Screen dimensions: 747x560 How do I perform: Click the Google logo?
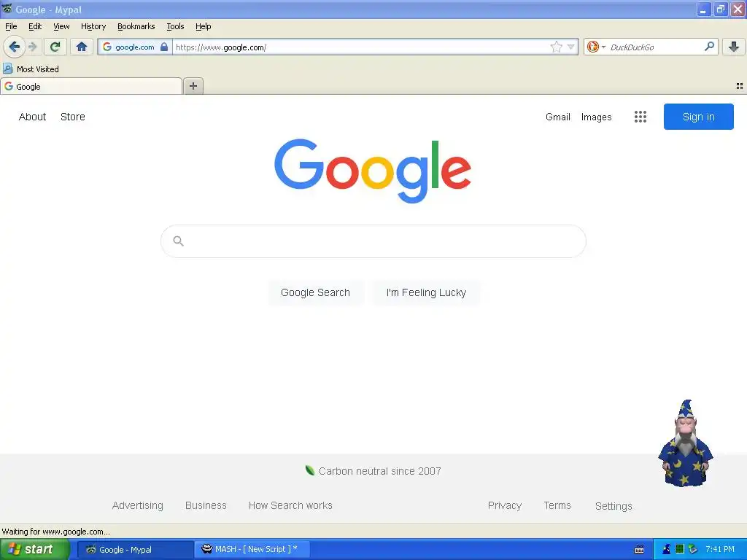point(373,171)
